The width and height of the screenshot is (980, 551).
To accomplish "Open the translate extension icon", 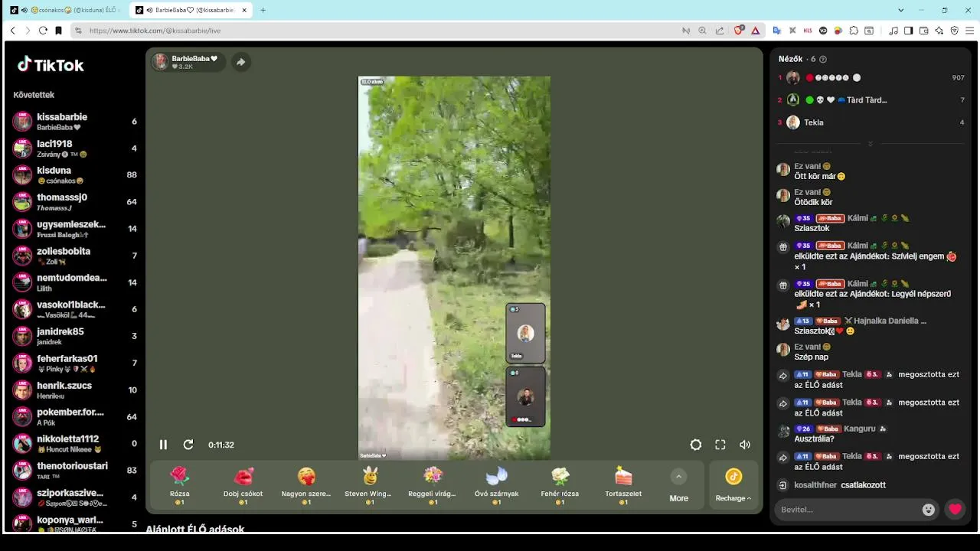I will coord(776,31).
